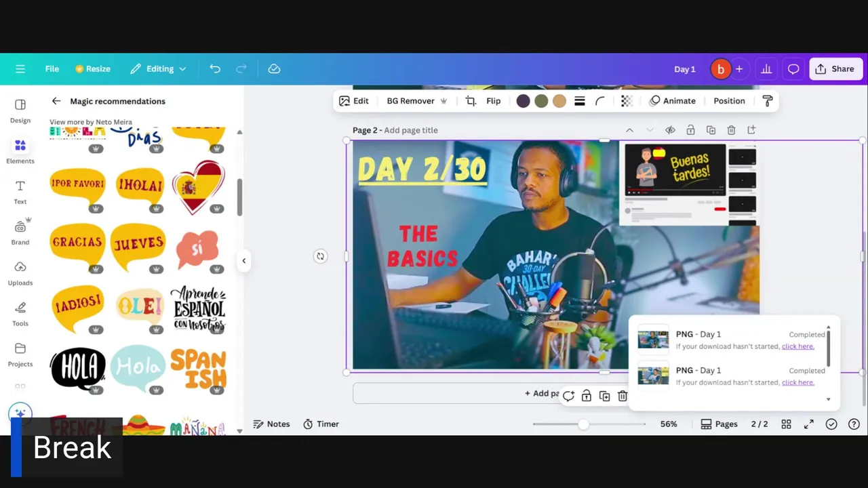Click the Animate button

673,101
